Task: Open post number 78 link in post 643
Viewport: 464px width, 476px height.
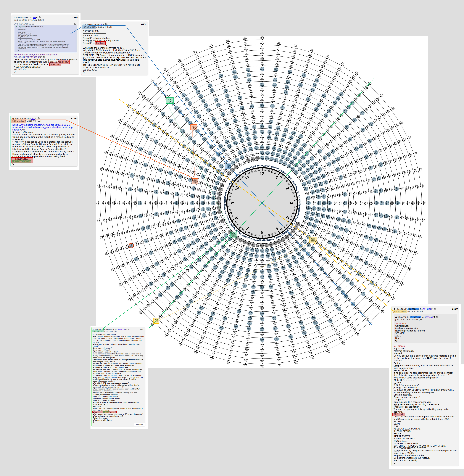Action: 101,25
